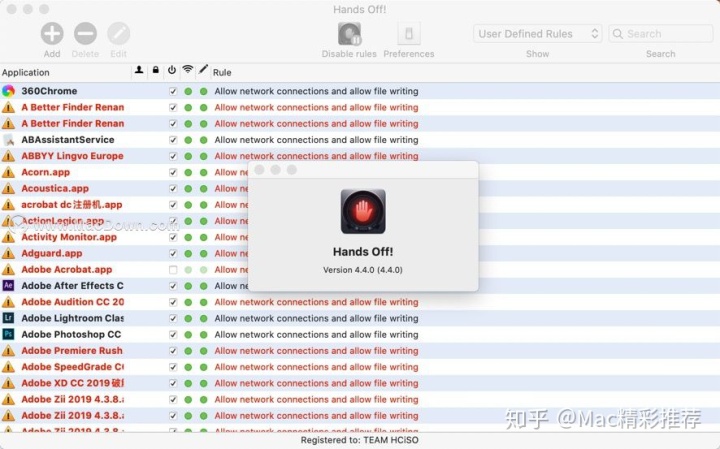Select the Acoustica.app application name
The height and width of the screenshot is (449, 720).
pyautogui.click(x=55, y=189)
